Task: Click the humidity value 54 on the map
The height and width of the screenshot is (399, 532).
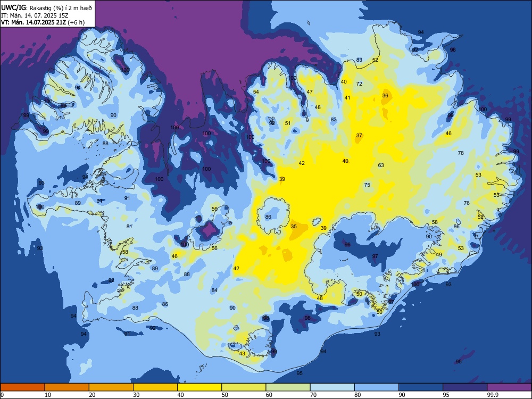Action: coord(256,92)
